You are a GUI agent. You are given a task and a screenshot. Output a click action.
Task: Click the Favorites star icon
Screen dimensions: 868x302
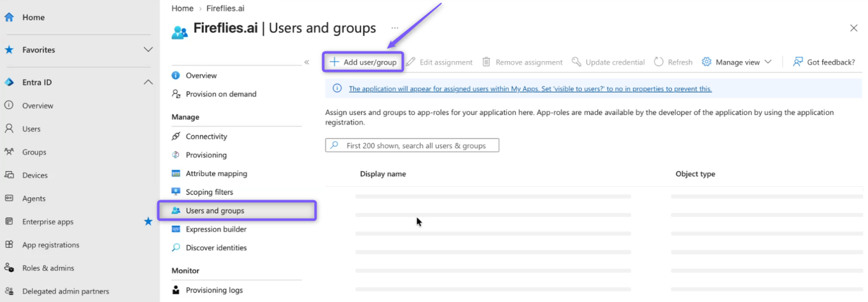coord(9,50)
